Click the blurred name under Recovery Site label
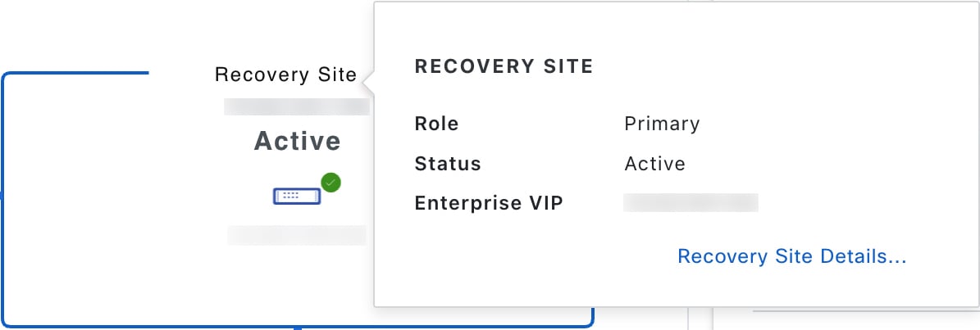980x330 pixels. (x=297, y=106)
